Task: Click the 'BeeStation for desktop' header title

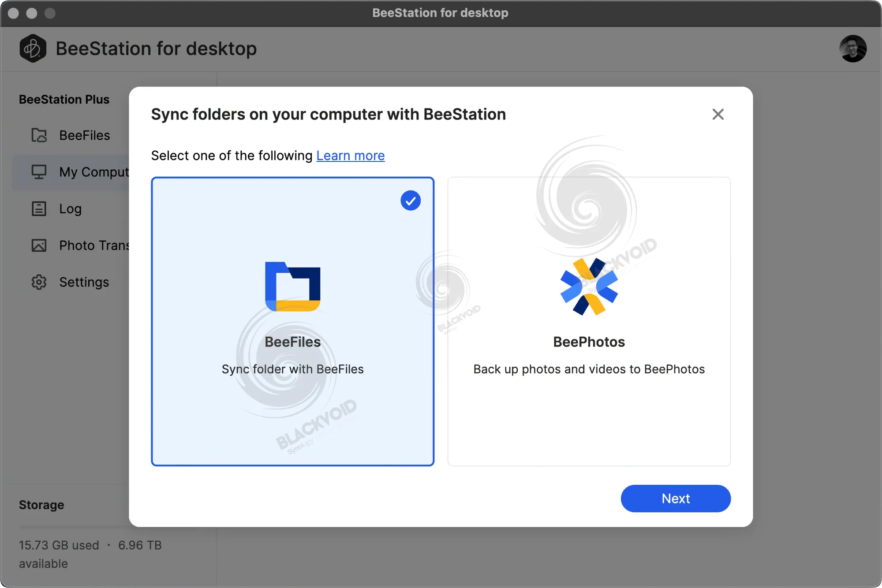Action: [156, 48]
